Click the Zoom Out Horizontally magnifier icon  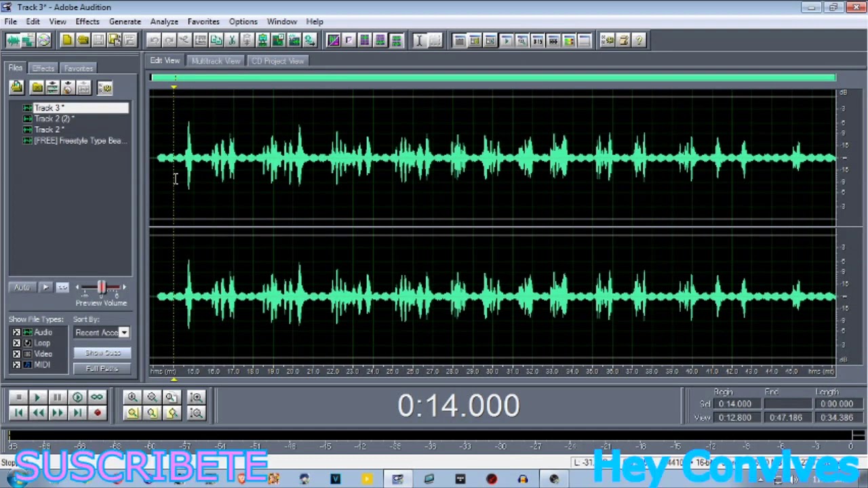152,398
